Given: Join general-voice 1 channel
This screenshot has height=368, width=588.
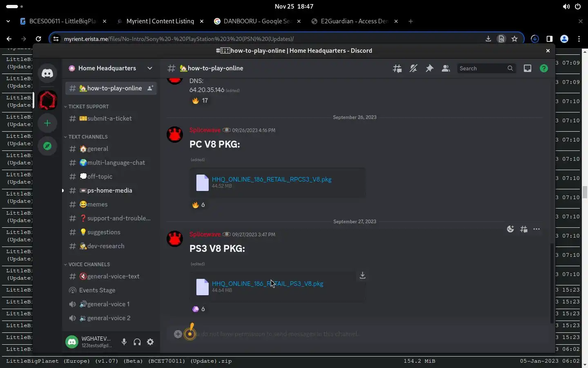Looking at the screenshot, I should (111, 304).
